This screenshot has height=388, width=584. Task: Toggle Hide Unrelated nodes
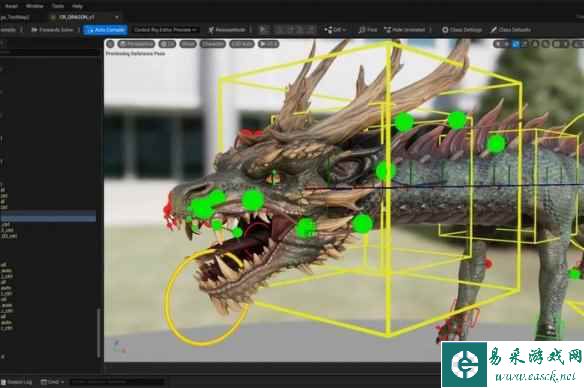click(404, 30)
